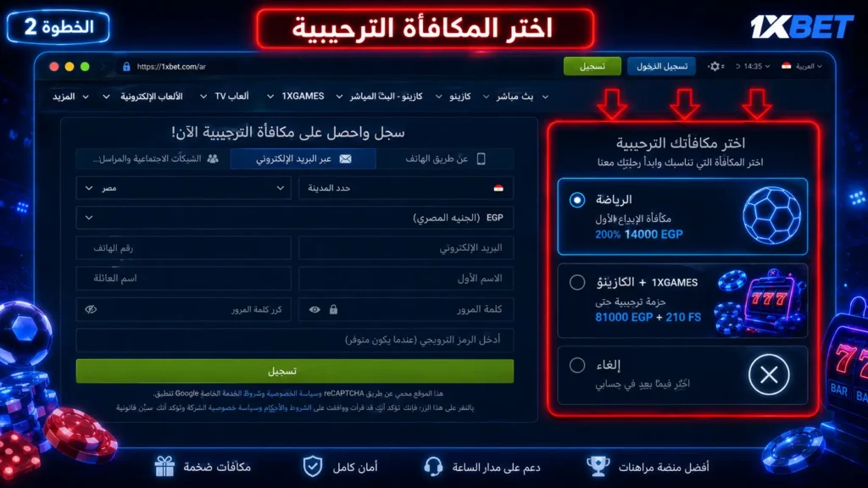Select the الكازينو + 1XGAMES bonus radio
This screenshot has width=868, height=488.
click(x=576, y=282)
